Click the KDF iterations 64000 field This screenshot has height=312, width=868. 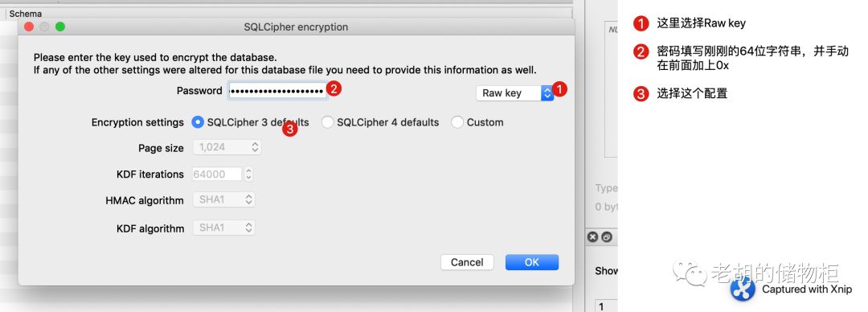pos(217,174)
